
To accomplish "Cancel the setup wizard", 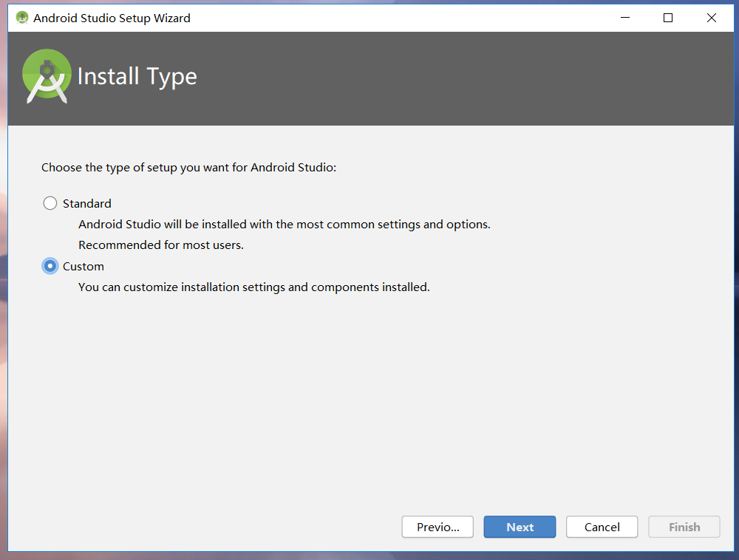I will pyautogui.click(x=602, y=527).
